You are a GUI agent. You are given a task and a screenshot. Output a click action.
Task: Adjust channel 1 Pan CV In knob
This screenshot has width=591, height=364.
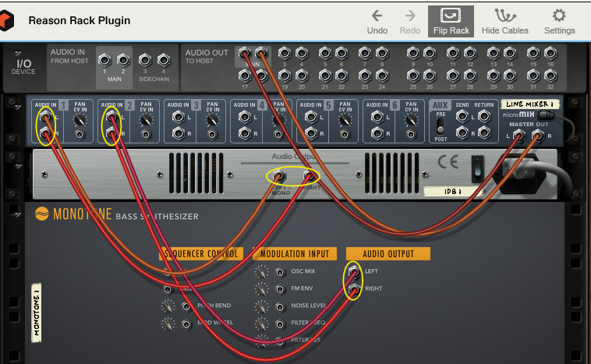(x=80, y=121)
